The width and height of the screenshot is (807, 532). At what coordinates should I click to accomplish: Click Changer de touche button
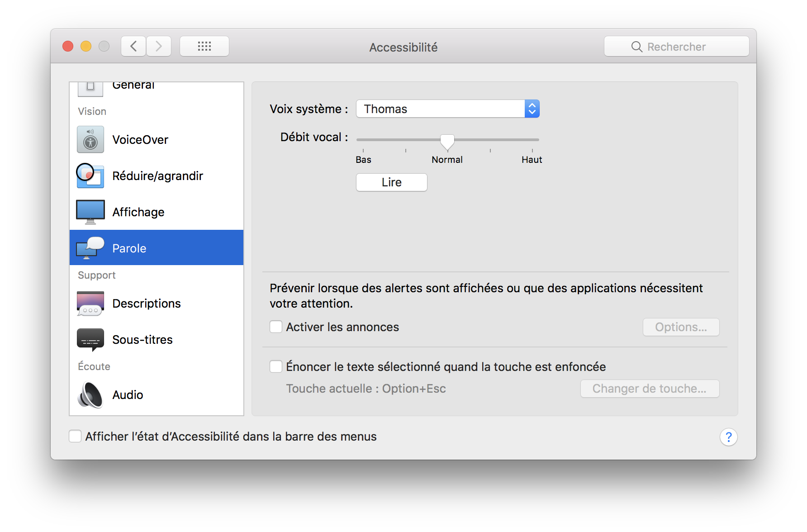(x=650, y=388)
